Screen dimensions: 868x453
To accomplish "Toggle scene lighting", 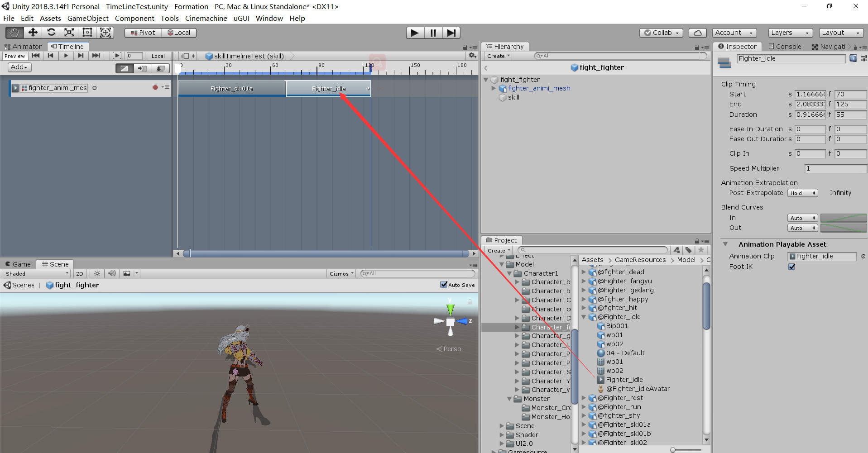I will [x=97, y=273].
